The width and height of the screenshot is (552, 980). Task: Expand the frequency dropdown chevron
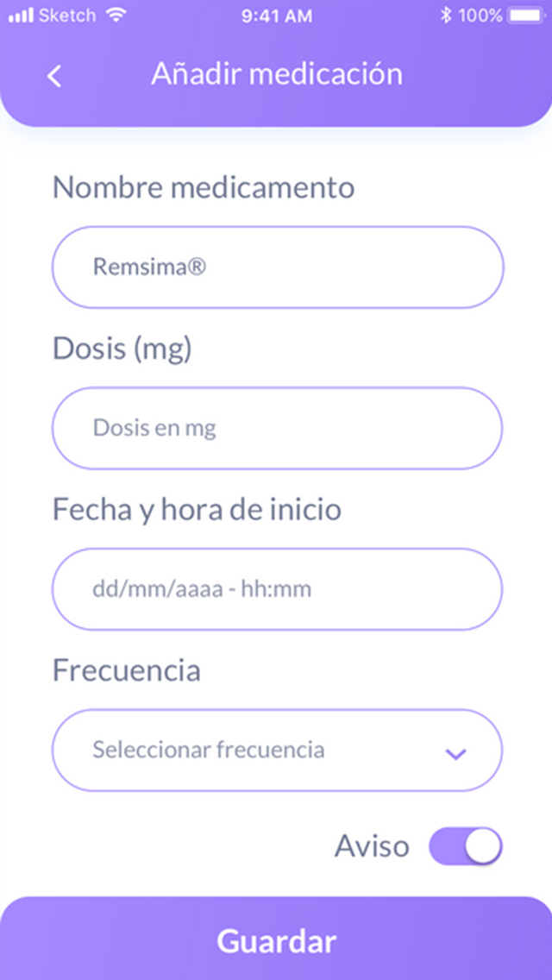[455, 754]
